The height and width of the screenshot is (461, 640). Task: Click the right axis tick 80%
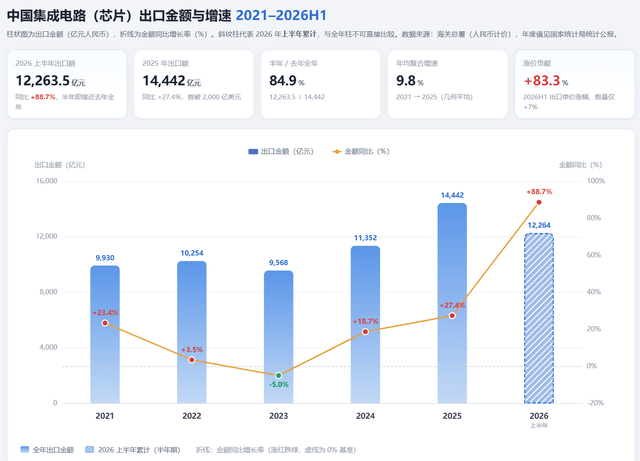594,218
